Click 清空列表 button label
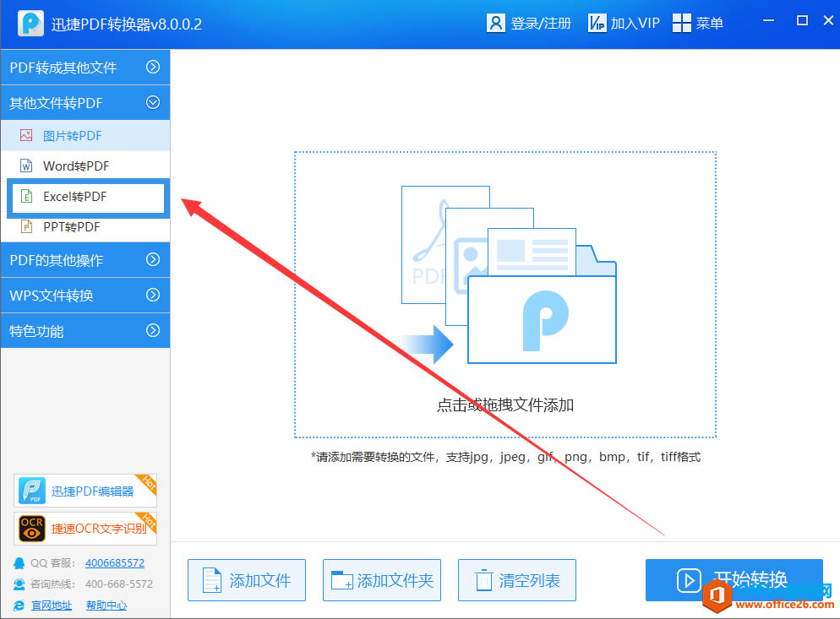840x619 pixels. click(x=530, y=580)
